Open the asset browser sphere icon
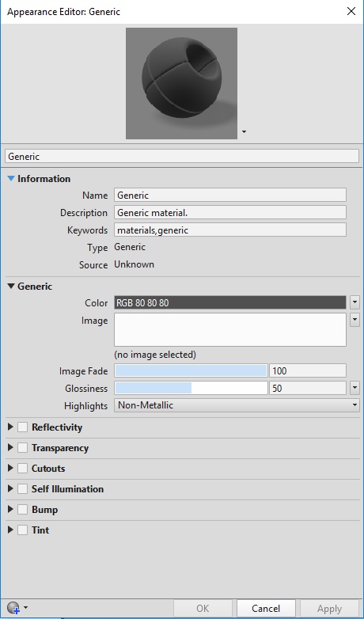 pyautogui.click(x=13, y=607)
